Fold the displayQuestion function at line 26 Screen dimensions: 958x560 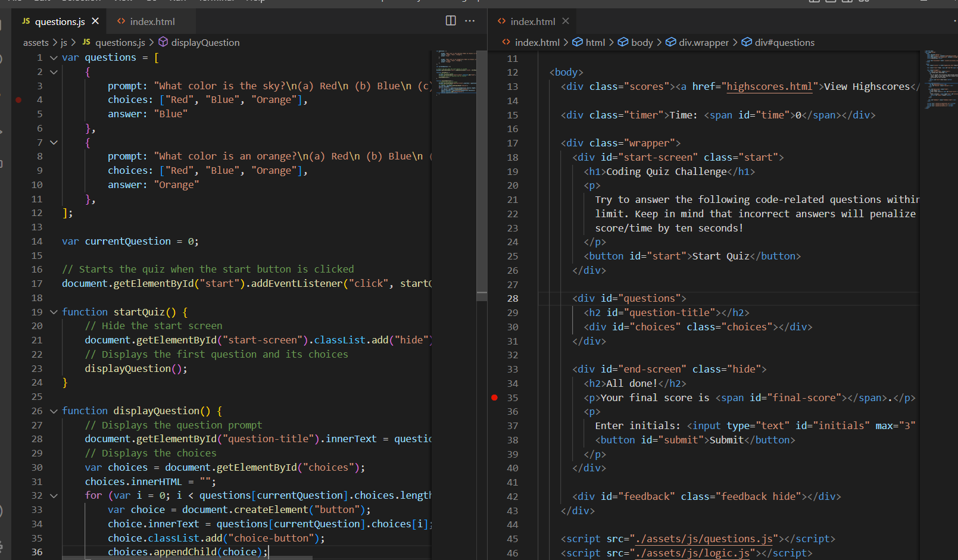point(54,411)
